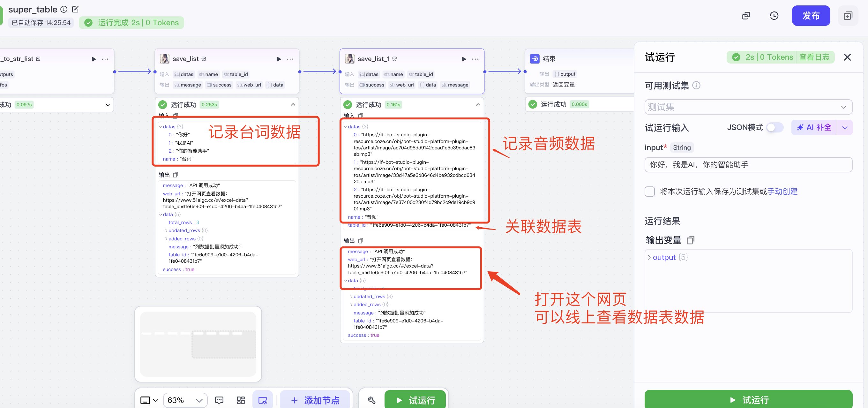The width and height of the screenshot is (868, 408).
Task: Click the 添加节点 add node button
Action: (x=315, y=400)
